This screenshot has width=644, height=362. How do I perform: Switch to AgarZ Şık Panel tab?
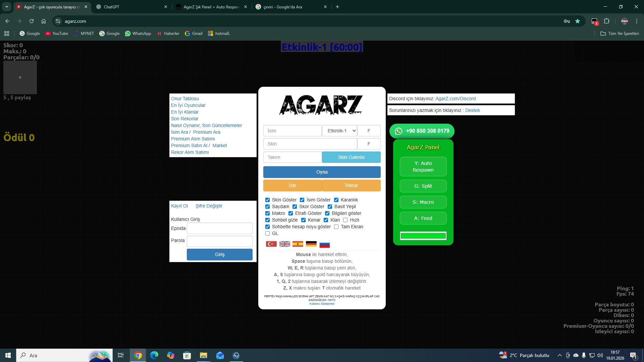(x=211, y=7)
